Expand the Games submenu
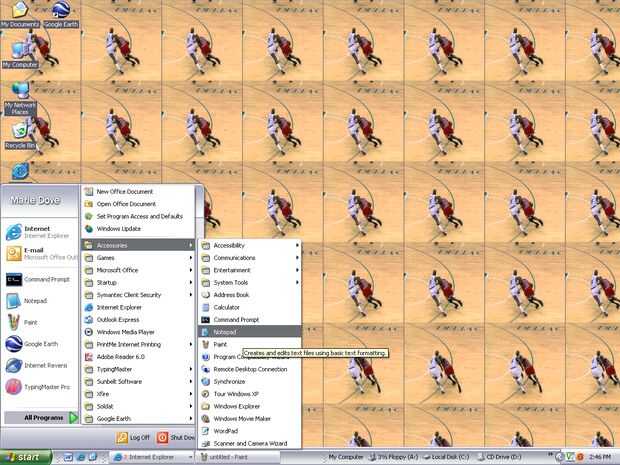620x465 pixels. (x=138, y=258)
